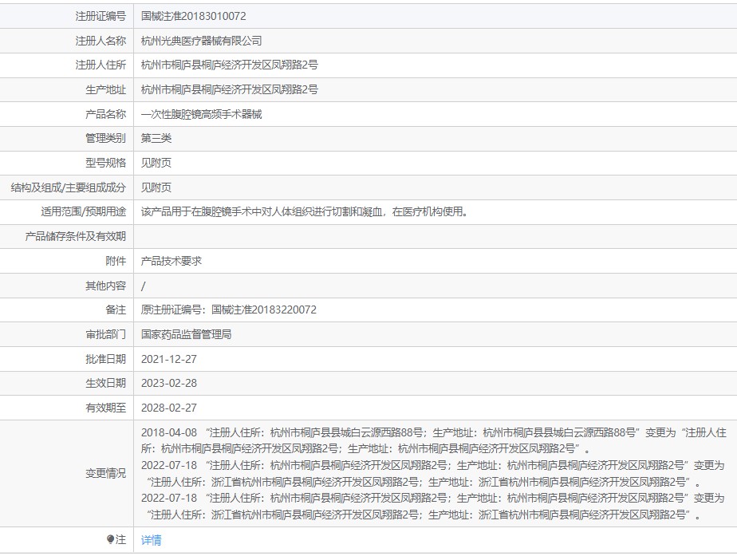
Task: Select expiry date 2028-02-27
Action: point(169,408)
